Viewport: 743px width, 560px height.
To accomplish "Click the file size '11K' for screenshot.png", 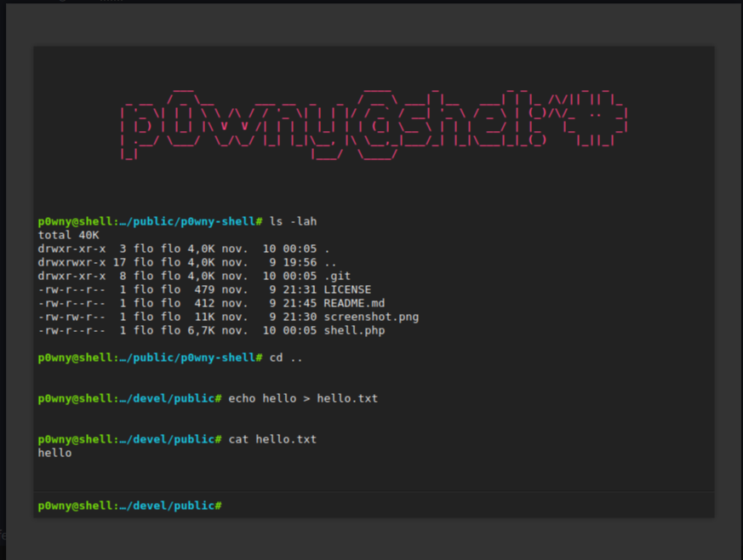I will pyautogui.click(x=204, y=317).
